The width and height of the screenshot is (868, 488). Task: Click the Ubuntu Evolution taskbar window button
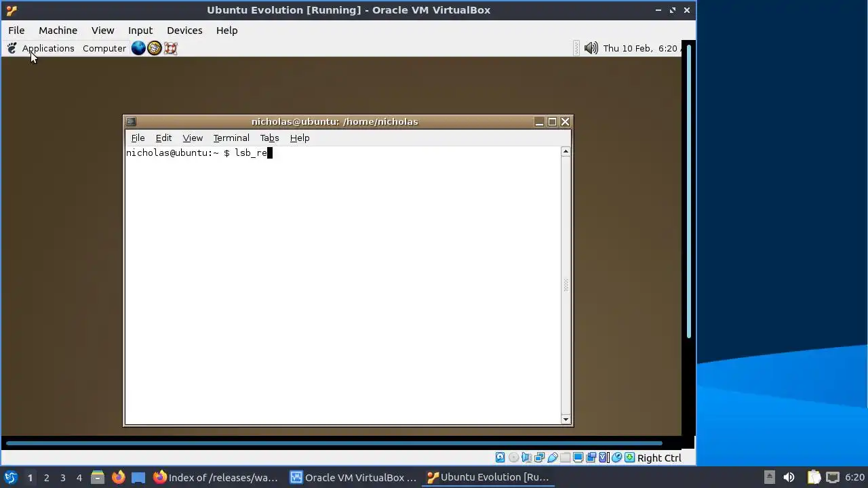[488, 477]
